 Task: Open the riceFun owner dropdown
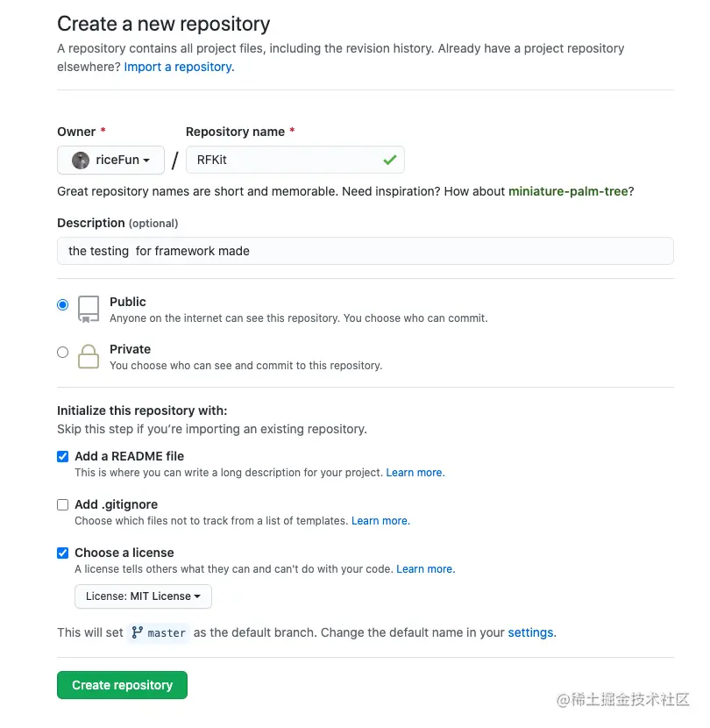coord(111,161)
